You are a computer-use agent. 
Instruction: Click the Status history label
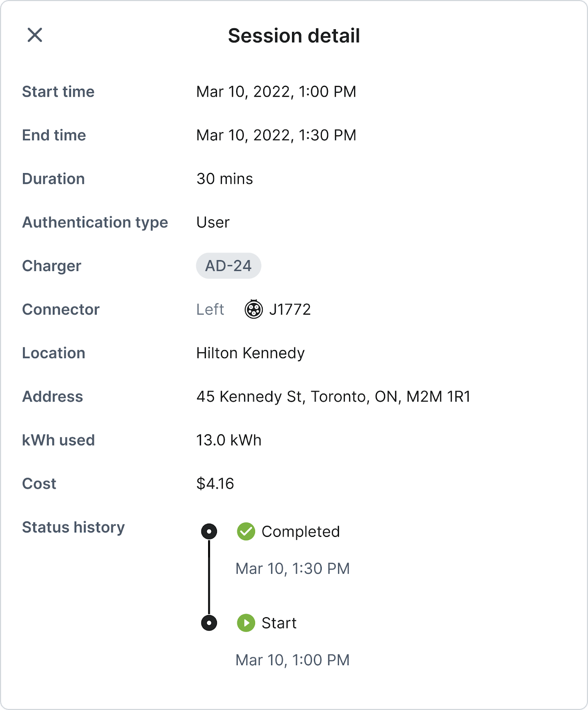pyautogui.click(x=73, y=527)
